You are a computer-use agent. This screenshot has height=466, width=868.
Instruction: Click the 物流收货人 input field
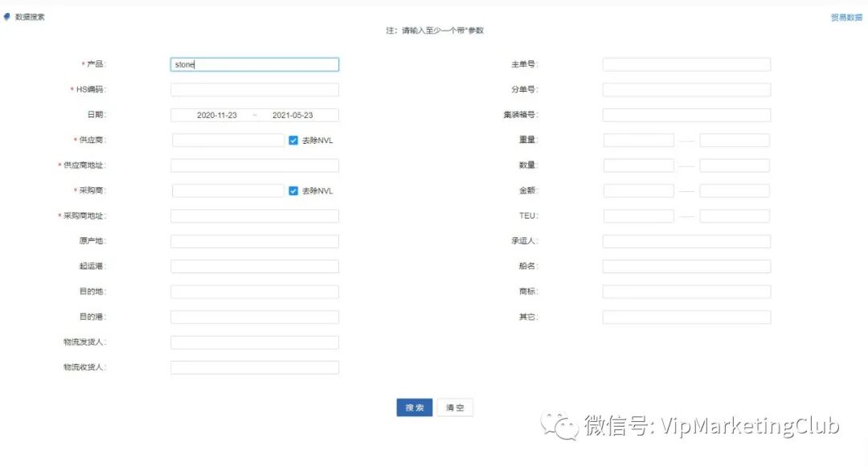[254, 367]
